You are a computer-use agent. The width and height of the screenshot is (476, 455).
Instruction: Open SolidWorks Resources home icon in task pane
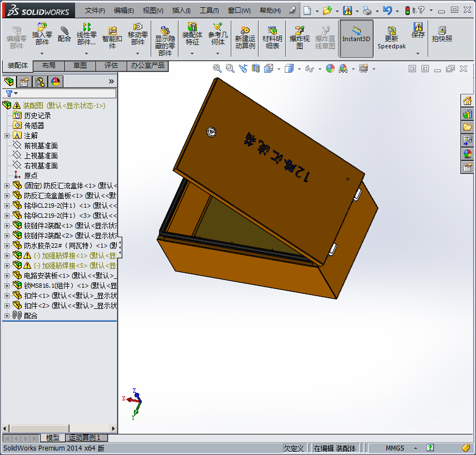(x=467, y=101)
